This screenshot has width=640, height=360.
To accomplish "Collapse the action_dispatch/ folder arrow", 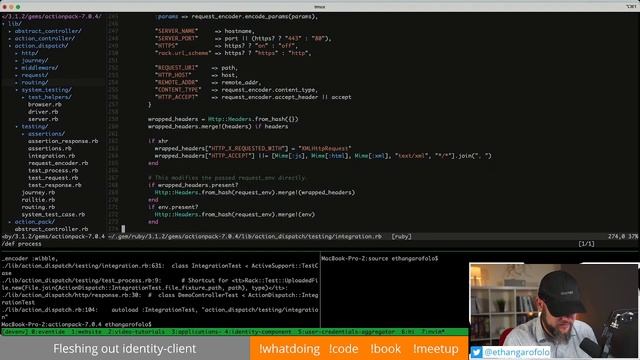I will (x=10, y=46).
